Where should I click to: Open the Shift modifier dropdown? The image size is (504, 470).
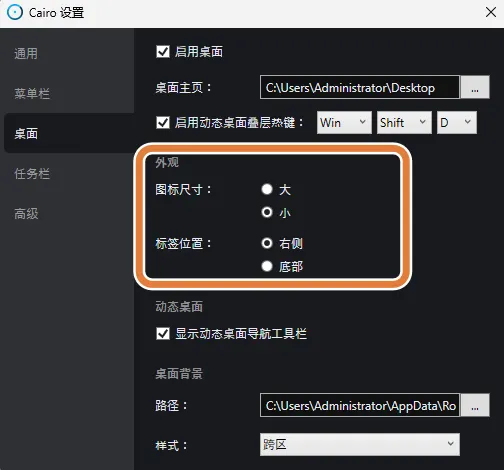point(404,123)
